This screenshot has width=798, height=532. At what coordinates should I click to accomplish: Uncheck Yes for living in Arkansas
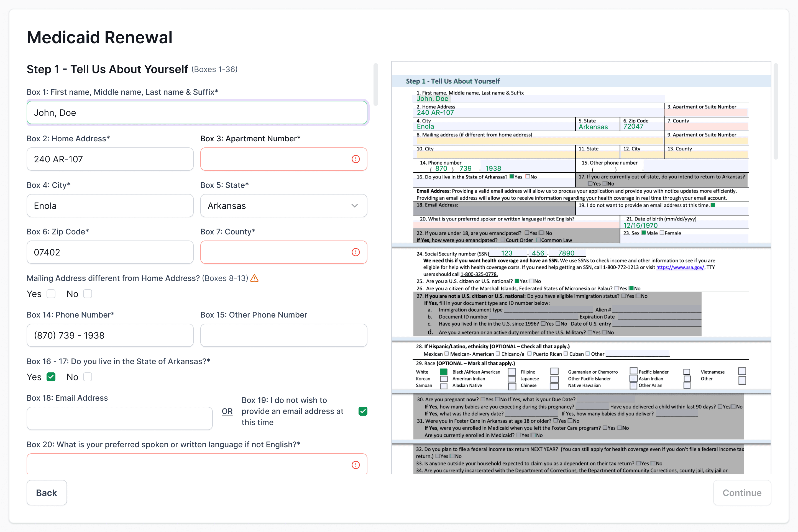tap(51, 377)
